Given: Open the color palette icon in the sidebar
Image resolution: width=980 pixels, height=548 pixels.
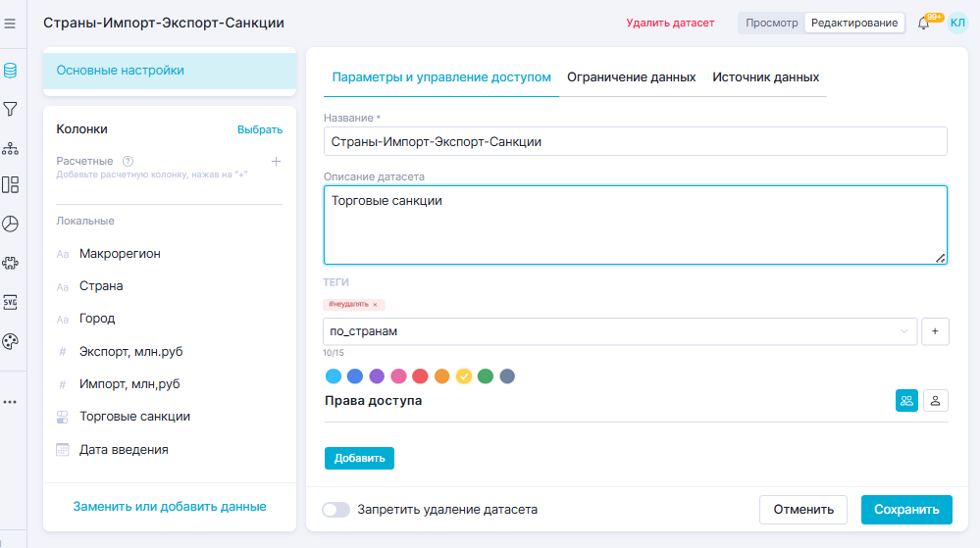Looking at the screenshot, I should 11,341.
